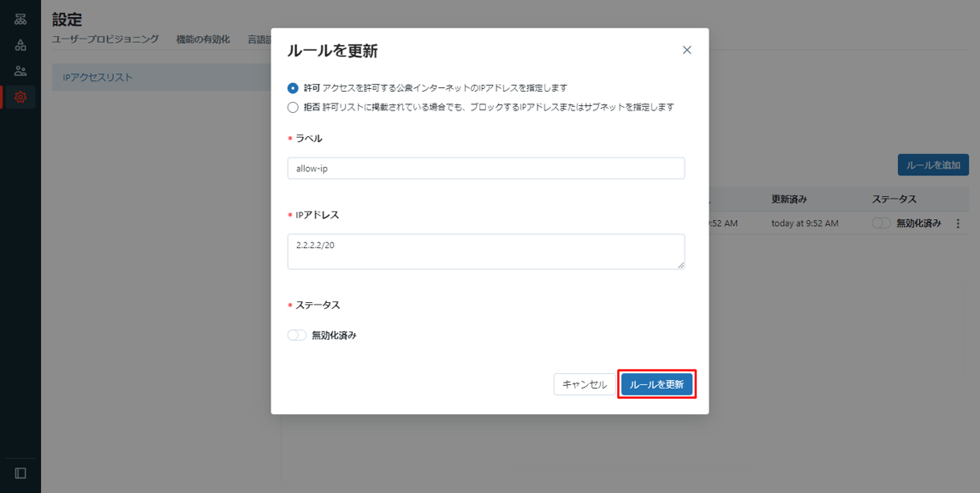Screen dimensions: 980x493
Task: Open the users icon in sidebar
Action: point(21,71)
